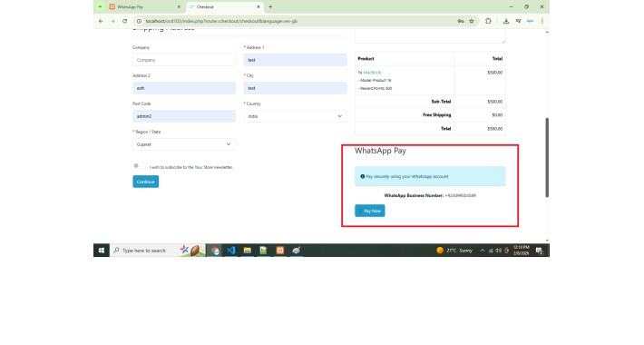This screenshot has width=644, height=345.
Task: Open the tab search dropdown arrow
Action: tap(100, 7)
